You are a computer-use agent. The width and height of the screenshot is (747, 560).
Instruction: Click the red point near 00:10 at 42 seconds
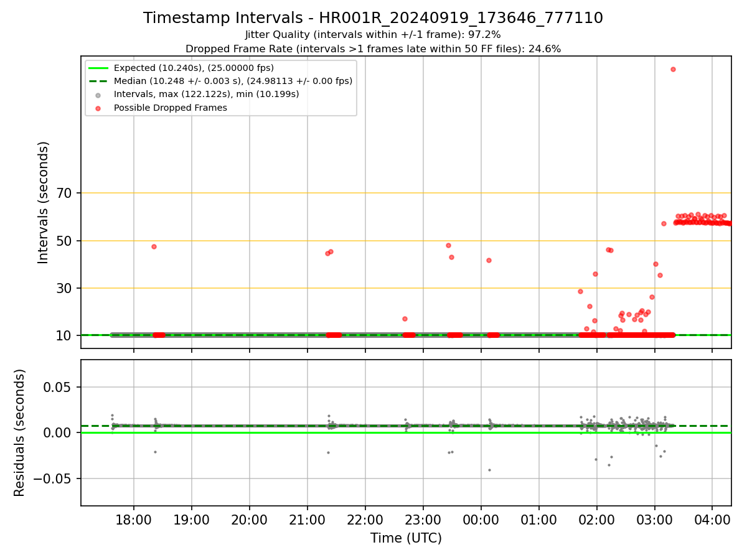point(489,260)
